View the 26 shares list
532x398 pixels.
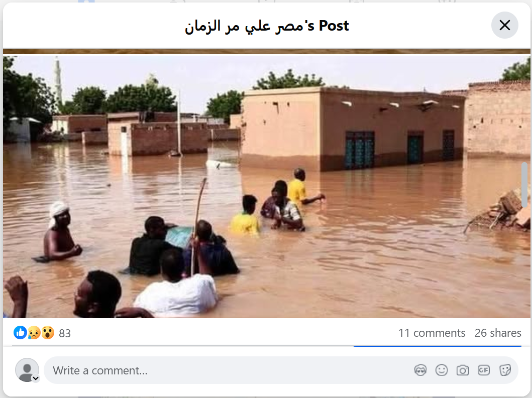tap(498, 333)
